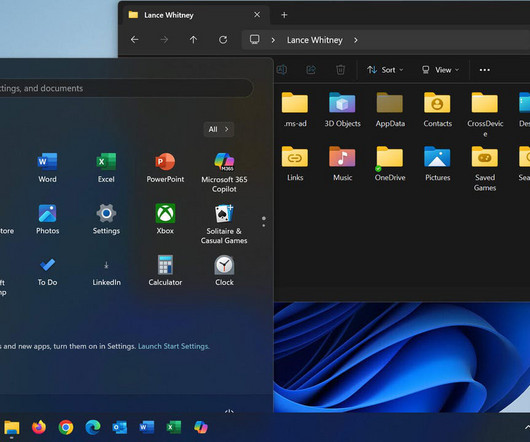530x442 pixels.
Task: Open the To Do app
Action: pos(47,271)
